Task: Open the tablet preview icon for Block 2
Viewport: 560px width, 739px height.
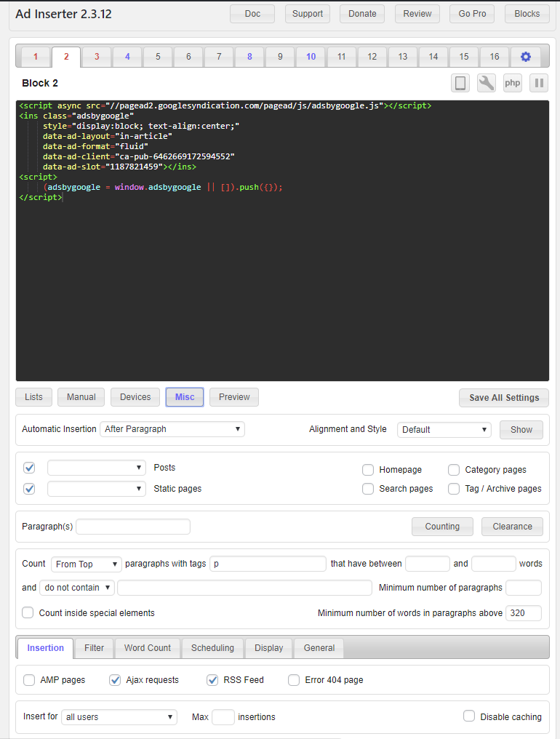Action: tap(460, 84)
